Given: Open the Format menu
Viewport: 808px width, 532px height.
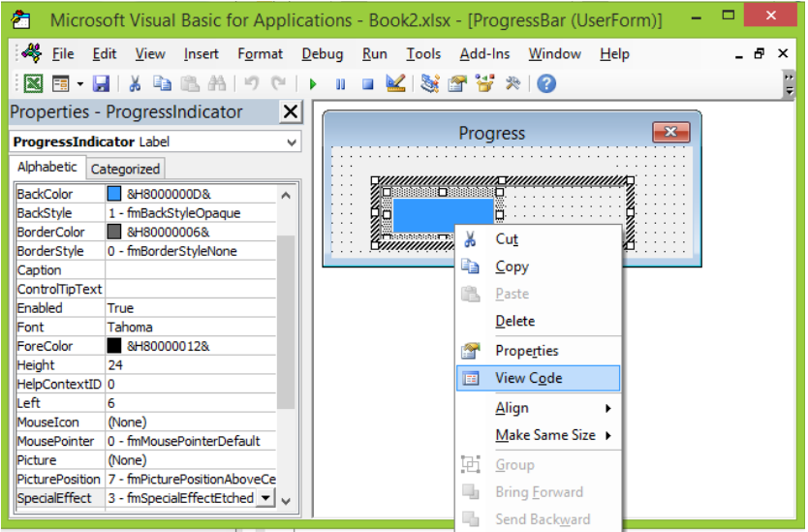Looking at the screenshot, I should (261, 53).
